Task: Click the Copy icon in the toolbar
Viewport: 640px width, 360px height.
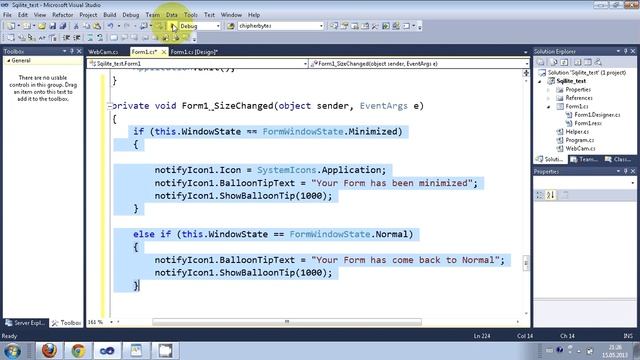Action: (87, 26)
